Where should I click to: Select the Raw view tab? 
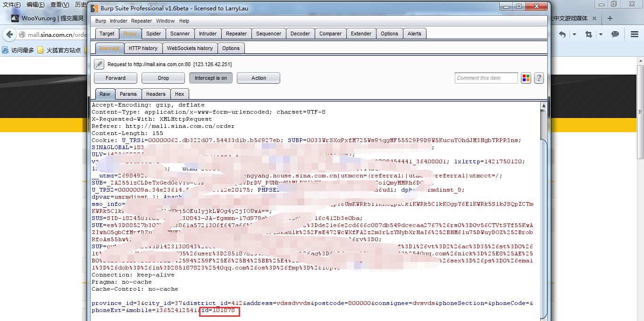[105, 94]
